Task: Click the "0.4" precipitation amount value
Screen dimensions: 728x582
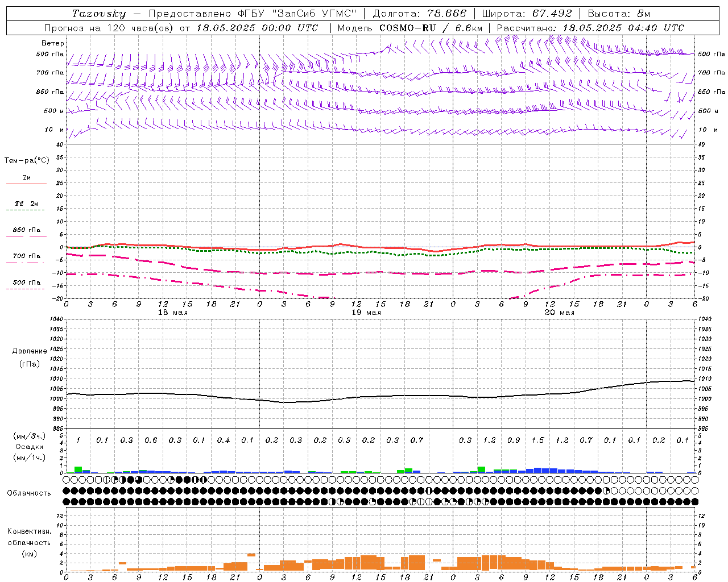Action: pos(224,440)
